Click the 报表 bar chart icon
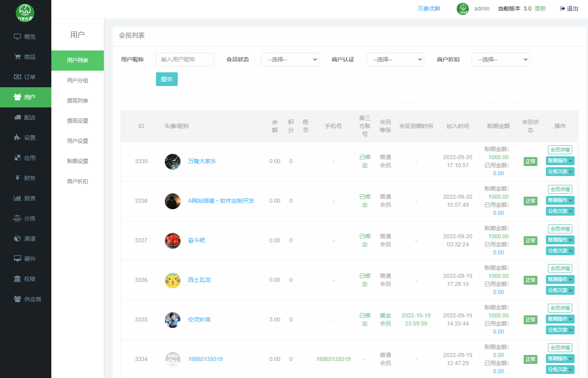 17,198
